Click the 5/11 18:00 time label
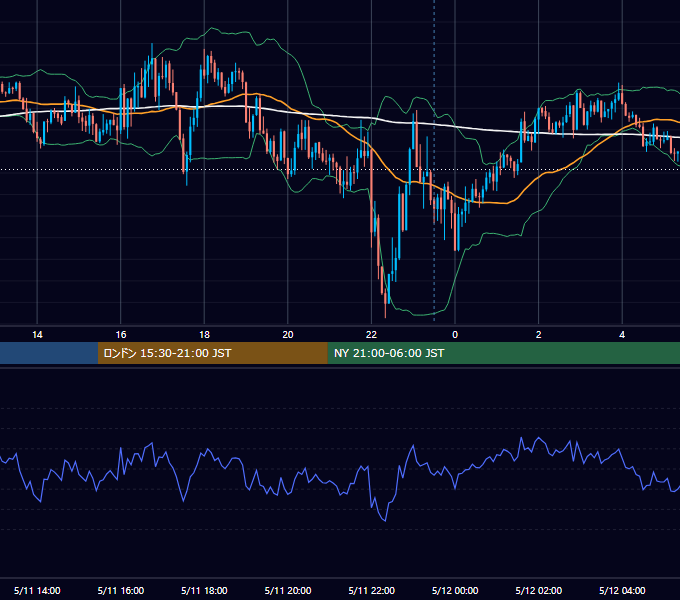 (204, 590)
